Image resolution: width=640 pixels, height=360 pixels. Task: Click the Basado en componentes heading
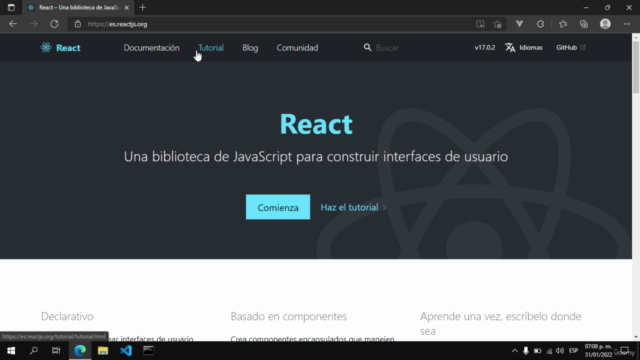pyautogui.click(x=289, y=316)
